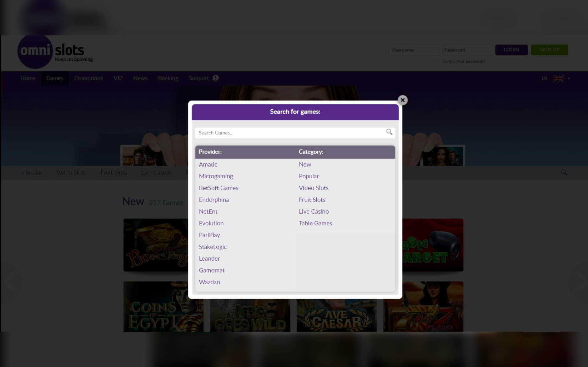Close the game search dialog

point(402,100)
